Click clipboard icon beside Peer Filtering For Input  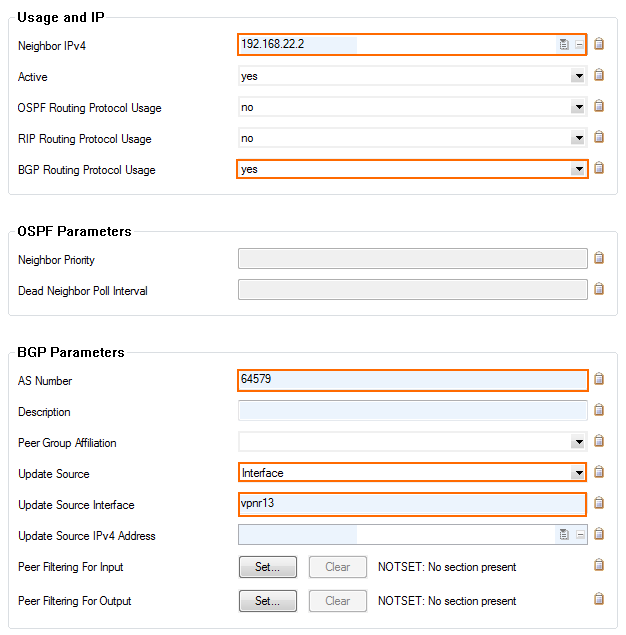click(x=599, y=565)
